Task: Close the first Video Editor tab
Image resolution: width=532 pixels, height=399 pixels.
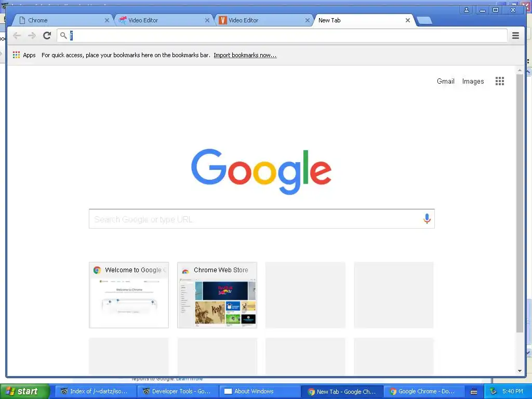Action: point(207,20)
